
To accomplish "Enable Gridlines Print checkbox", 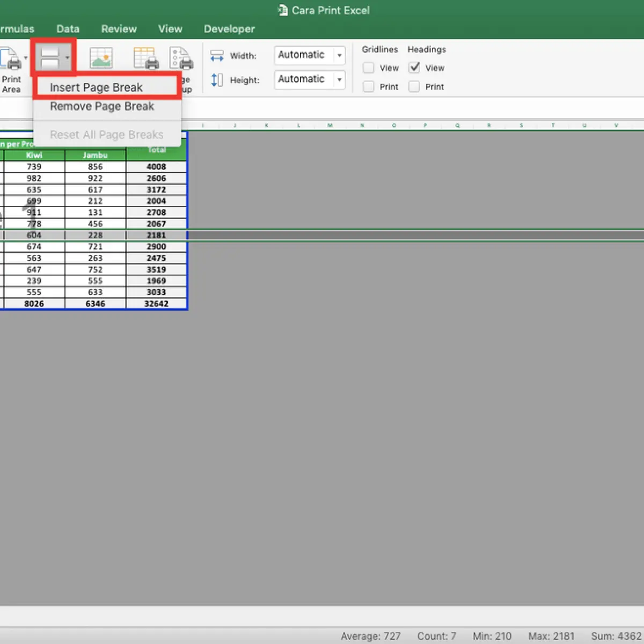I will (x=368, y=86).
